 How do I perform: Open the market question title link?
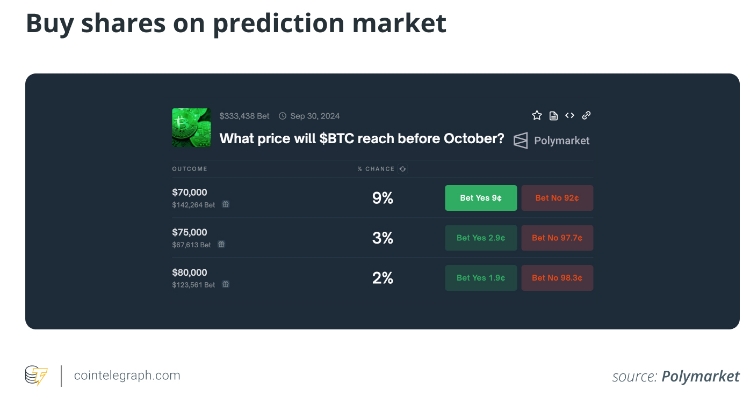(362, 138)
